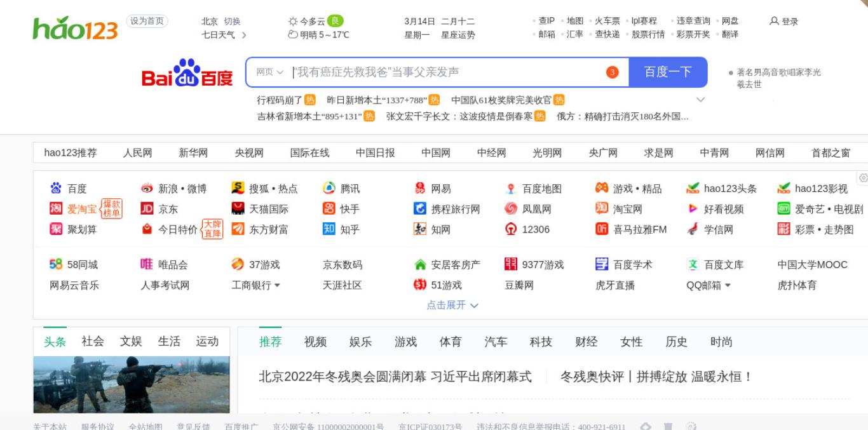Switch city with 切换
Image resolution: width=868 pixels, height=430 pixels.
pos(232,21)
